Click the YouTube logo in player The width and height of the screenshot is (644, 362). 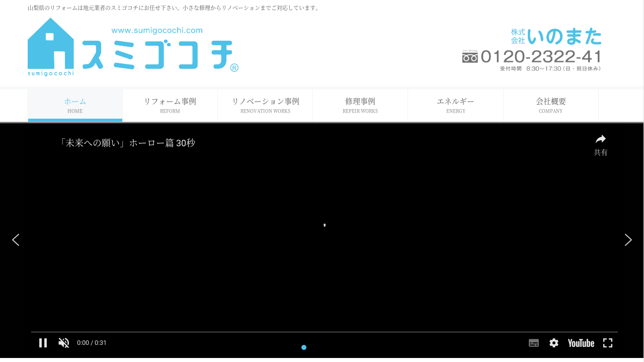[581, 343]
